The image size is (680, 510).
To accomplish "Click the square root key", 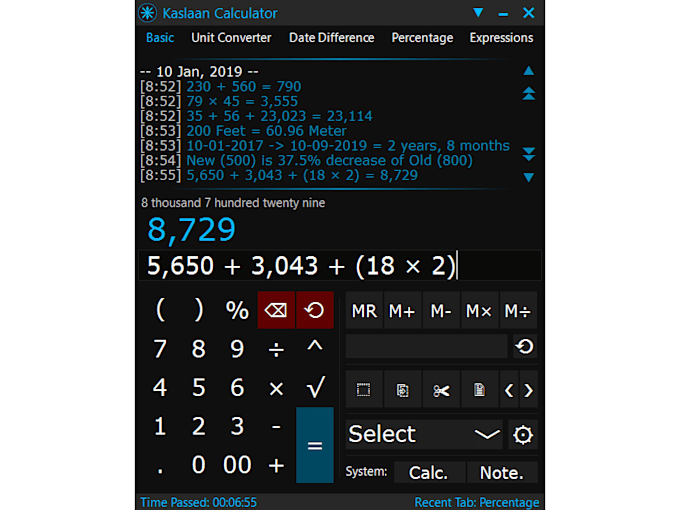I will 315,388.
